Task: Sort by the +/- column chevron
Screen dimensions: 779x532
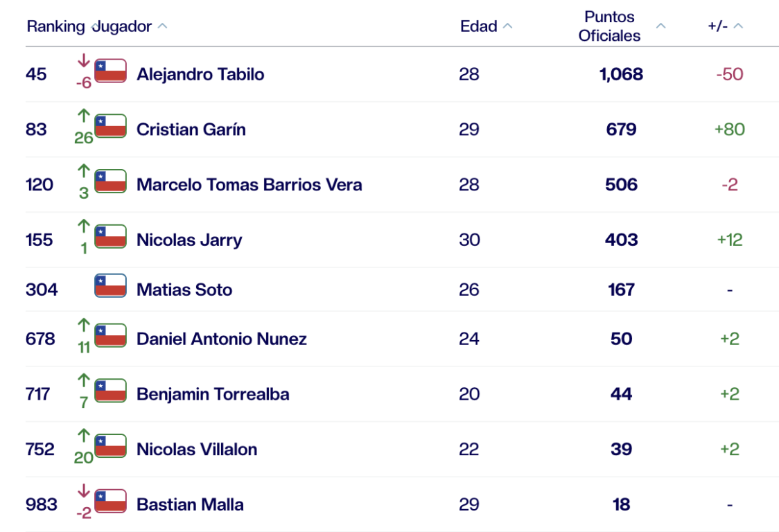Action: click(x=737, y=26)
